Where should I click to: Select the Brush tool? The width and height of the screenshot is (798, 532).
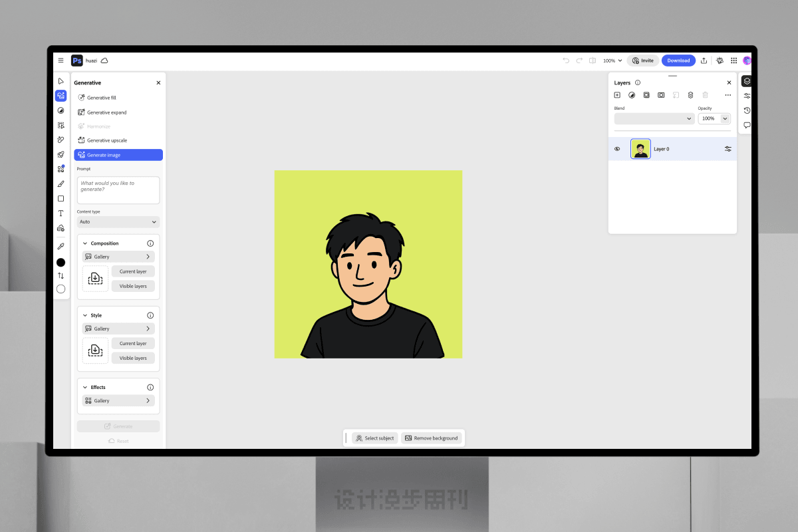(61, 184)
